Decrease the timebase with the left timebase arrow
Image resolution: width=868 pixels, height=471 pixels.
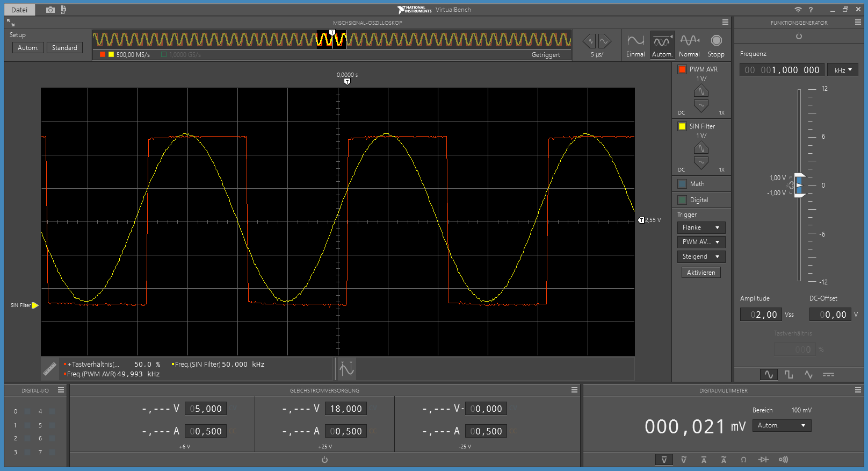click(x=590, y=41)
